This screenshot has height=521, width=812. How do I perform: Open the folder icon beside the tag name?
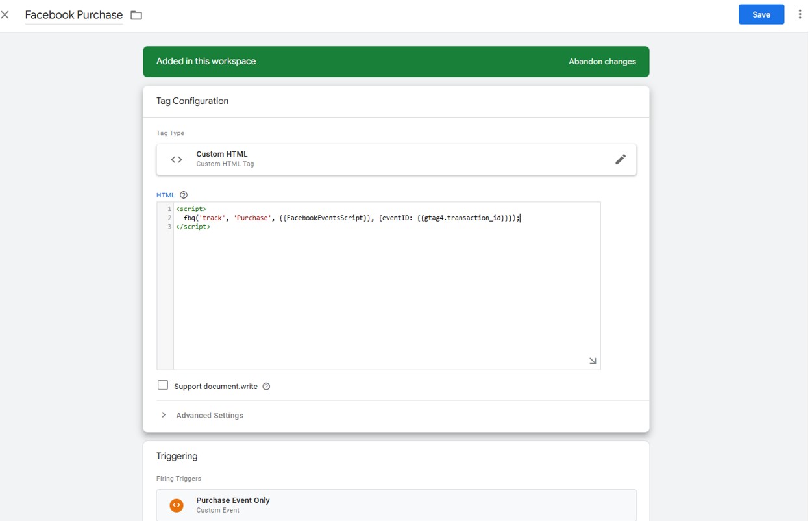click(136, 15)
